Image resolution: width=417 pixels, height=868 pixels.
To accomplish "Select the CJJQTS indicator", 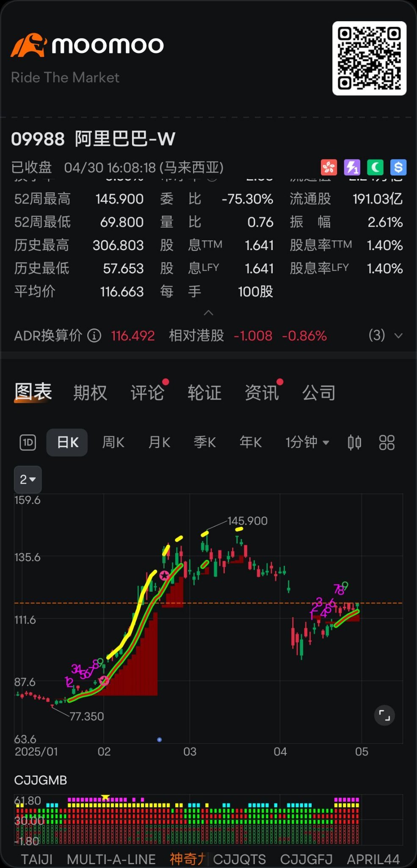I will (x=240, y=860).
